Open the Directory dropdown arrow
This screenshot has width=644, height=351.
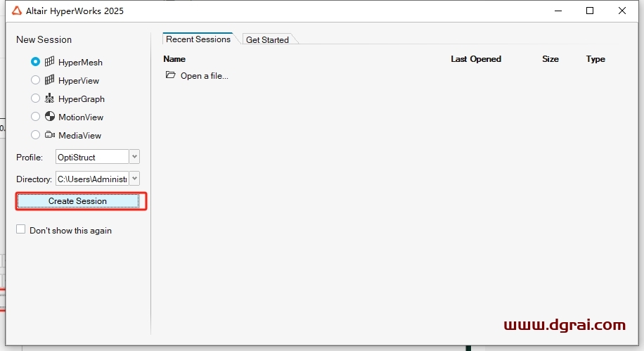tap(134, 179)
